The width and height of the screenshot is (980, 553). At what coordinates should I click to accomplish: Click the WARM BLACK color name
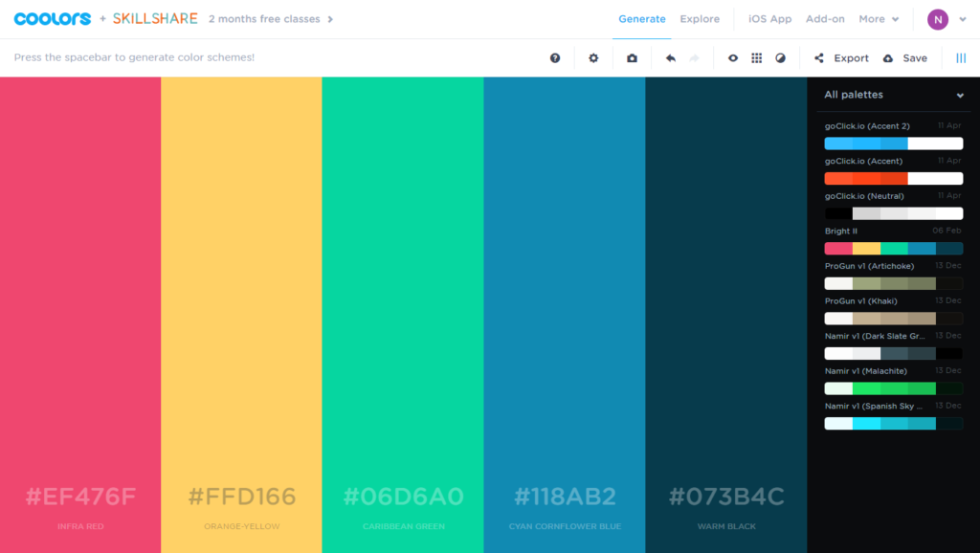tap(726, 526)
